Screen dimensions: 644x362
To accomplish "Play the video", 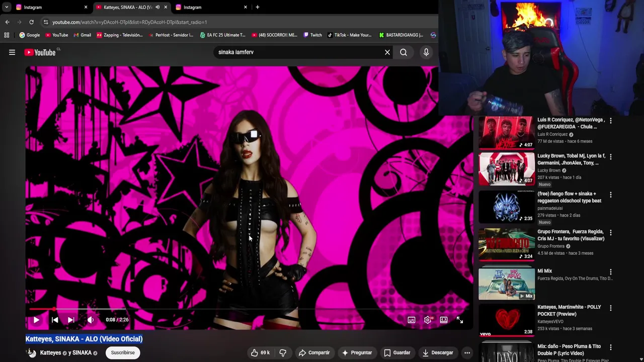I will pos(36,320).
